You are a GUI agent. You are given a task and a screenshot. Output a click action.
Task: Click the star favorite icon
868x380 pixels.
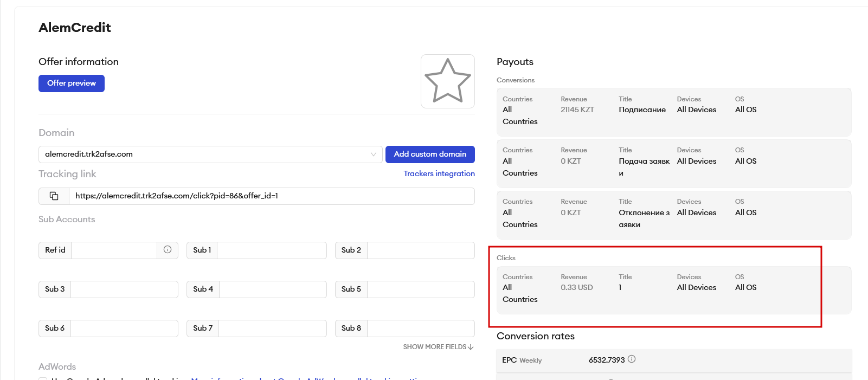(x=447, y=81)
